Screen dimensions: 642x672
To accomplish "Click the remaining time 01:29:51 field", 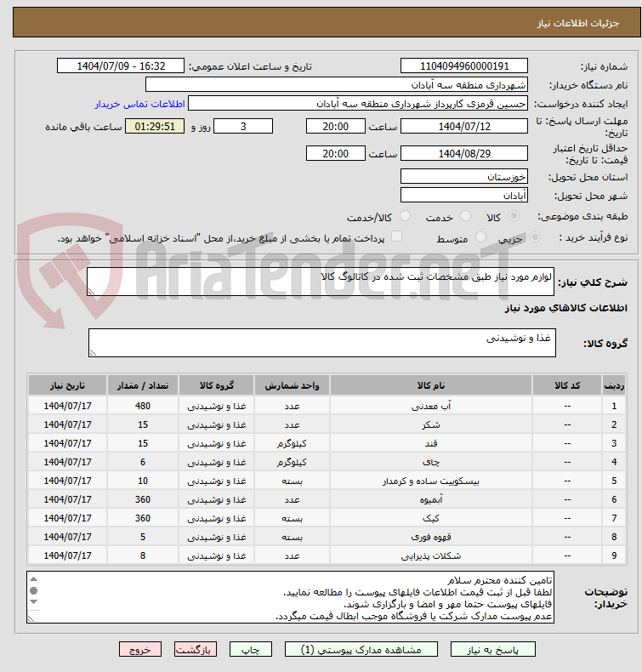I will 155,127.
